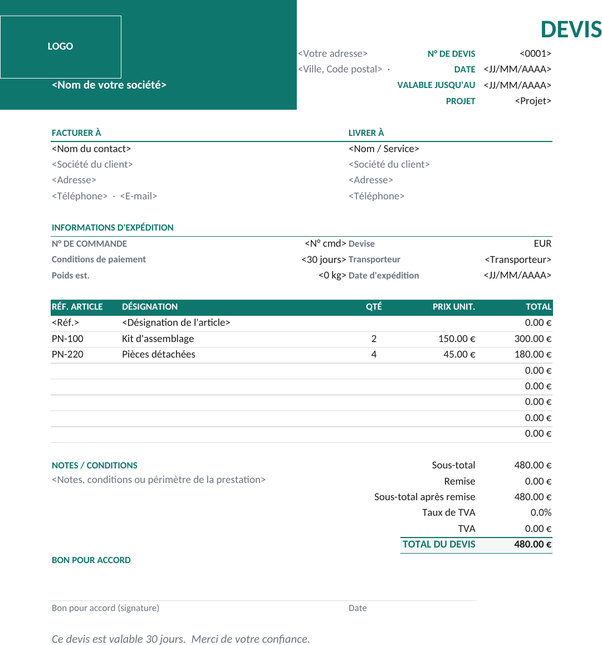
Task: Click the RÉF. ARTICLE column header
Action: 77,307
